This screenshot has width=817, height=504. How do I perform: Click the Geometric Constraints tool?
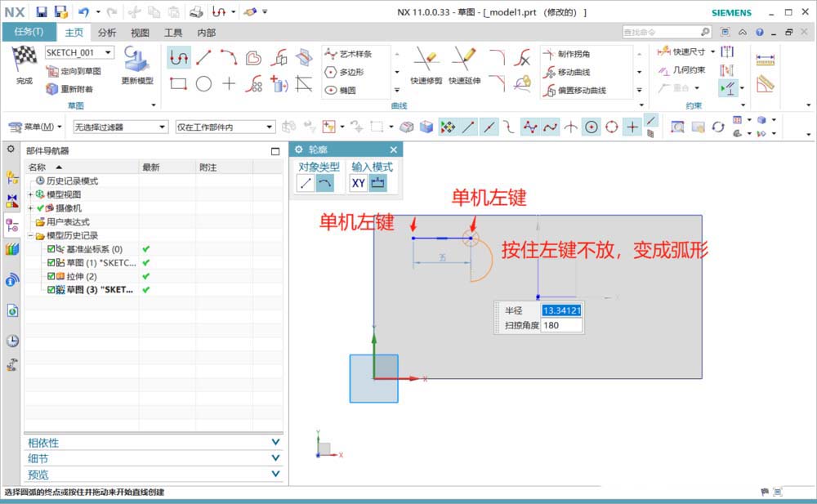[x=681, y=69]
